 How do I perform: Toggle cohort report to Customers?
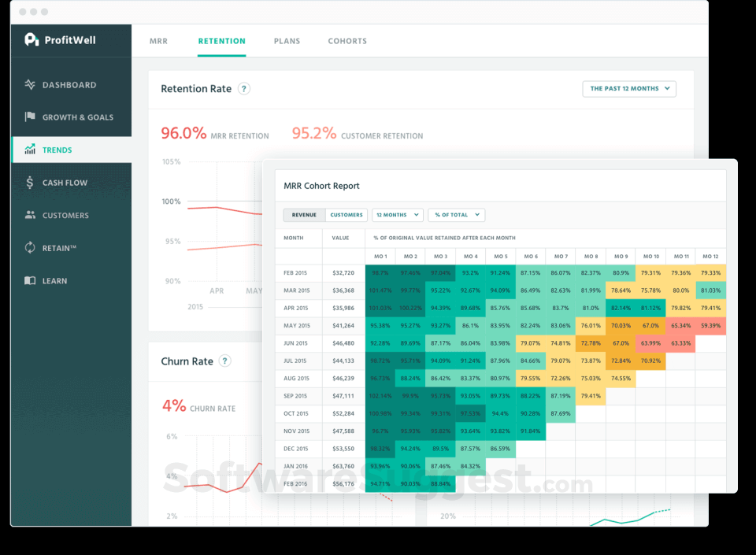(x=346, y=215)
